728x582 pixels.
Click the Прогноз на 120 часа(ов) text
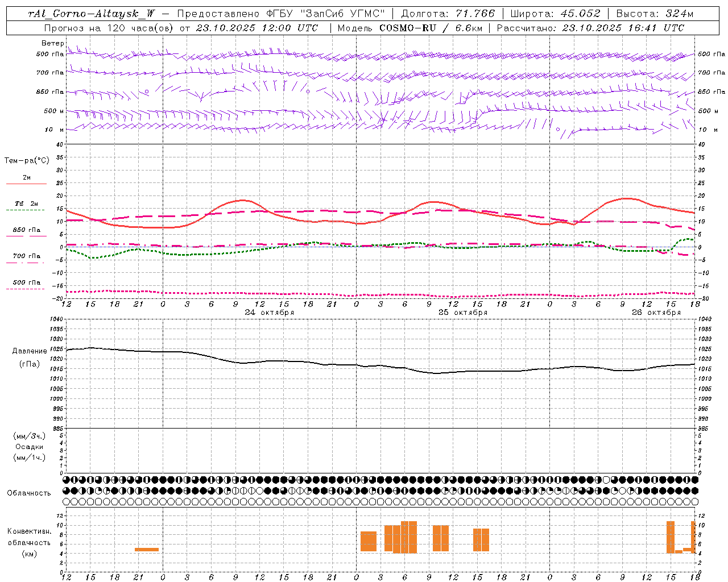109,28
